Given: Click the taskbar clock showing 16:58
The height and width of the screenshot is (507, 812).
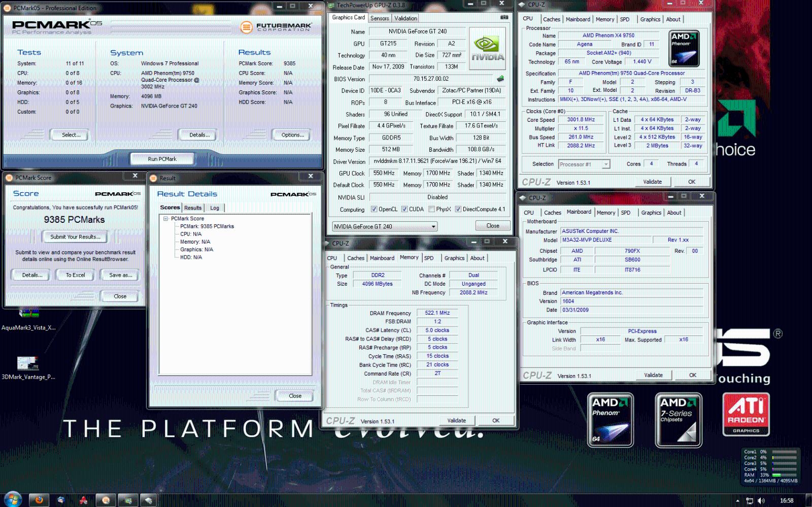Looking at the screenshot, I should (x=787, y=501).
